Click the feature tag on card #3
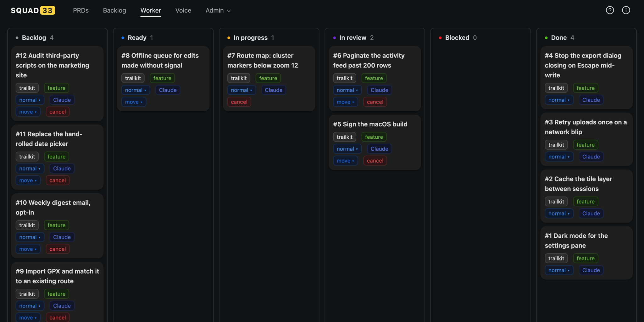Screen dimensions: 644x322 tap(586, 145)
